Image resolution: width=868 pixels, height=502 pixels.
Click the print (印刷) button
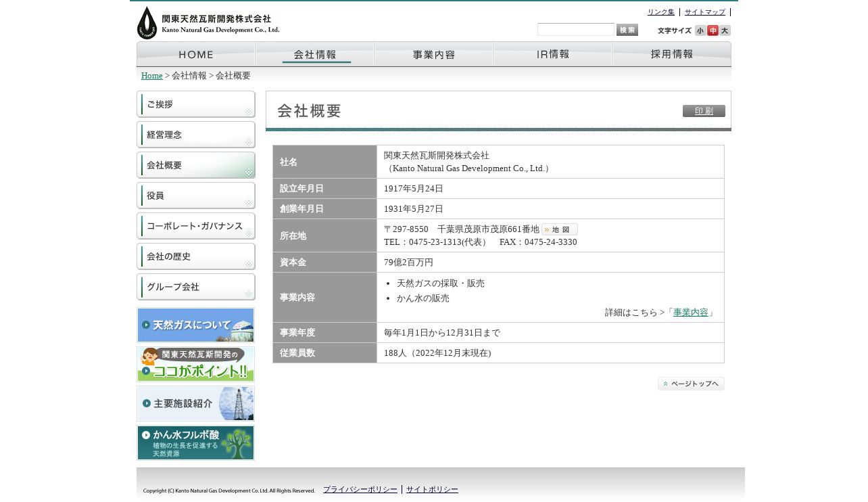(x=704, y=111)
